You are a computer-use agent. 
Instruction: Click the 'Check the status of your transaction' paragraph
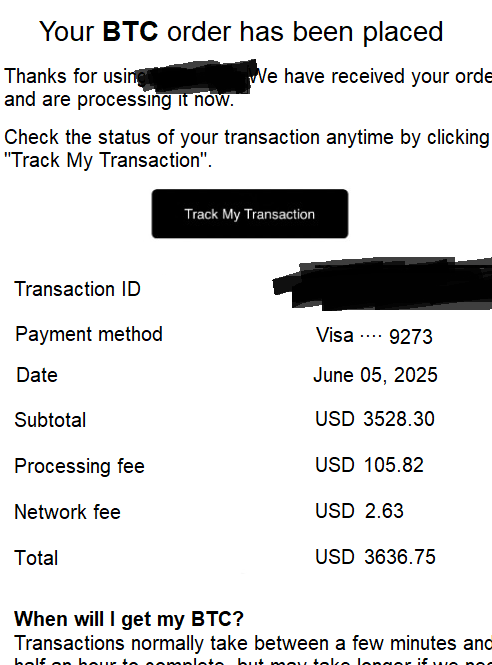pos(248,149)
